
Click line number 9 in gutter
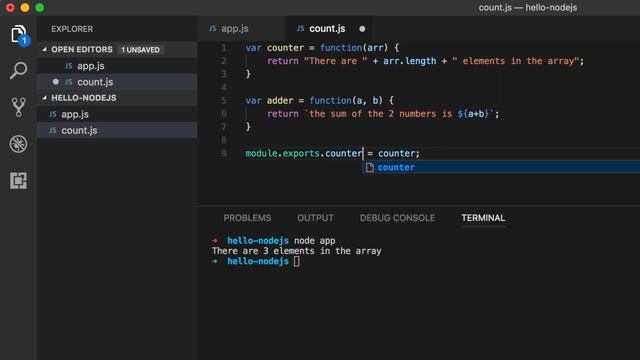coord(224,153)
